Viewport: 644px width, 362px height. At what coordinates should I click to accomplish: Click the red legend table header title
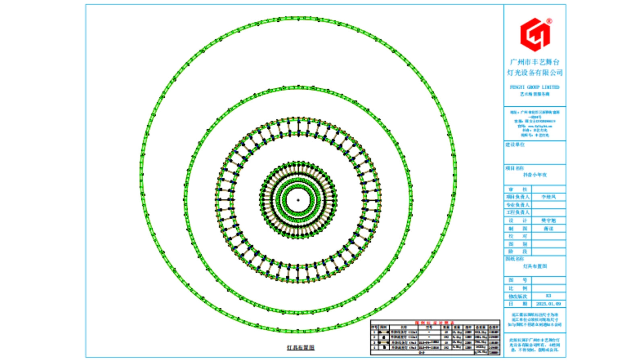coord(434,323)
